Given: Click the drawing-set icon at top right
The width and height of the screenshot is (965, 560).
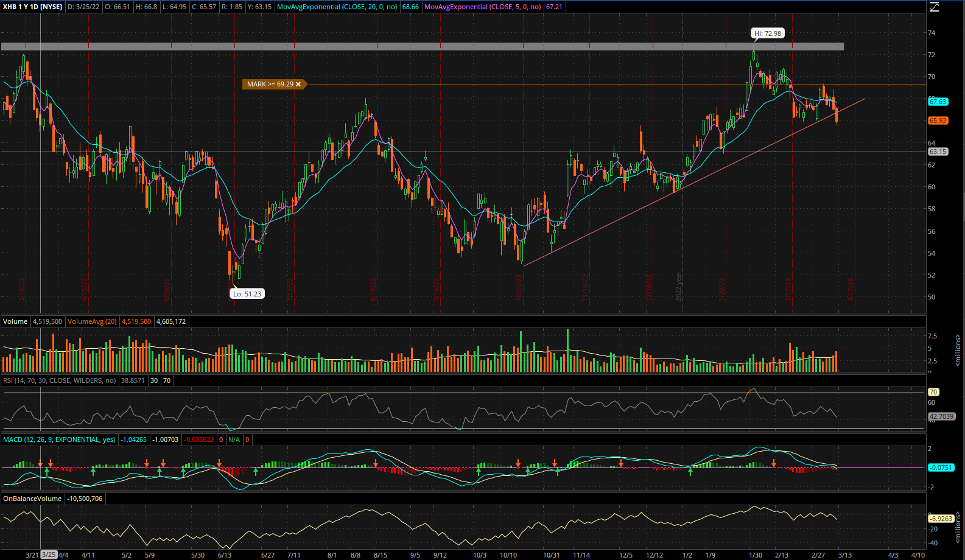Looking at the screenshot, I should click(x=934, y=7).
